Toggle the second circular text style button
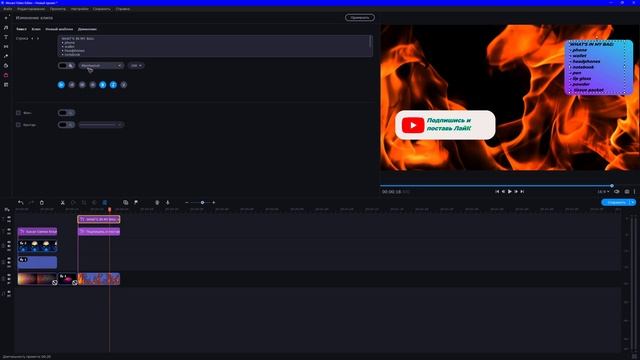Image resolution: width=640 pixels, height=360 pixels. (72, 85)
